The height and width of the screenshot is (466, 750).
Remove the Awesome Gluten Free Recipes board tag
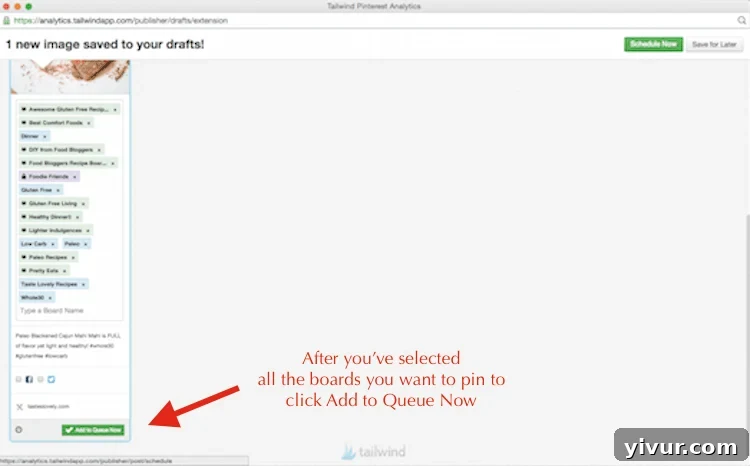(115, 110)
